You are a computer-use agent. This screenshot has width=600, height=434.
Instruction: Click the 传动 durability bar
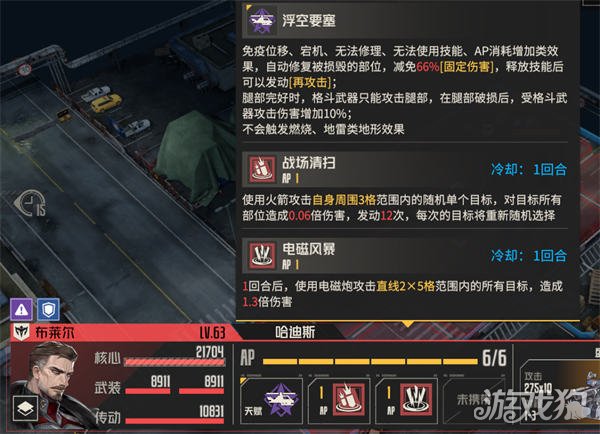(x=174, y=421)
